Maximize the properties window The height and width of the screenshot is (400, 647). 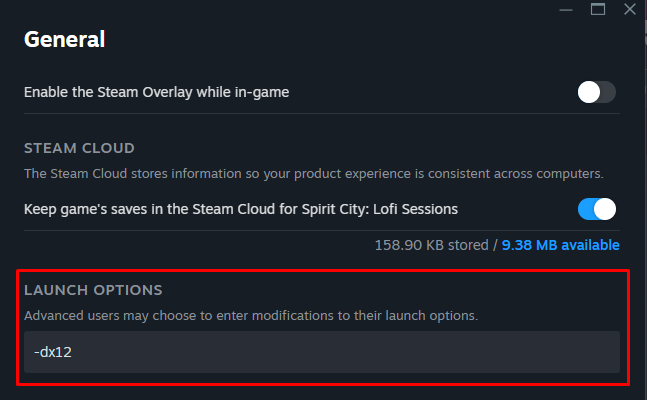[598, 9]
